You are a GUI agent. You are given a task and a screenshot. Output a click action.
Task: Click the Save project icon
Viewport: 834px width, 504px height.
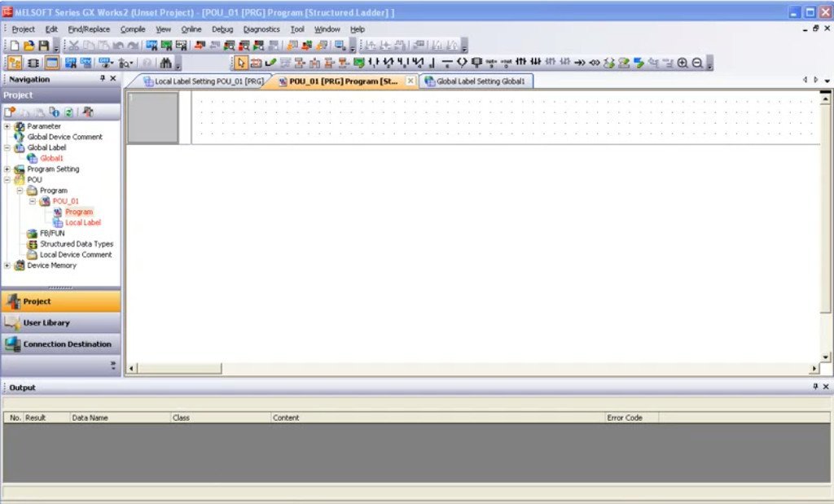pos(43,46)
